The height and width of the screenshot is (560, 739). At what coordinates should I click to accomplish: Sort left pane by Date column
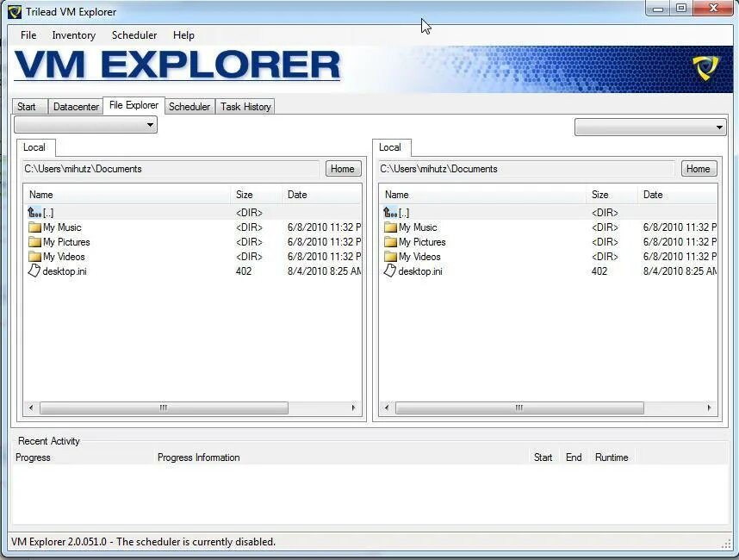tap(322, 195)
